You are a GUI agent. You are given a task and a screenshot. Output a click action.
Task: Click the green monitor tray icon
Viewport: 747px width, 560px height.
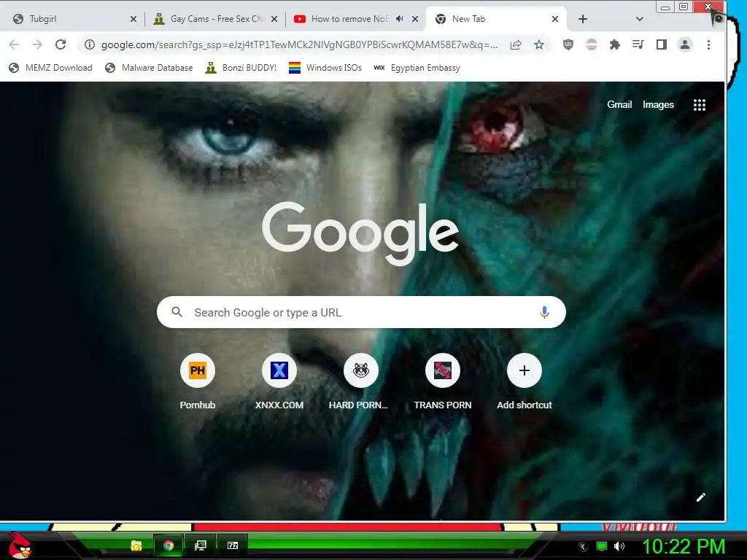pos(602,546)
